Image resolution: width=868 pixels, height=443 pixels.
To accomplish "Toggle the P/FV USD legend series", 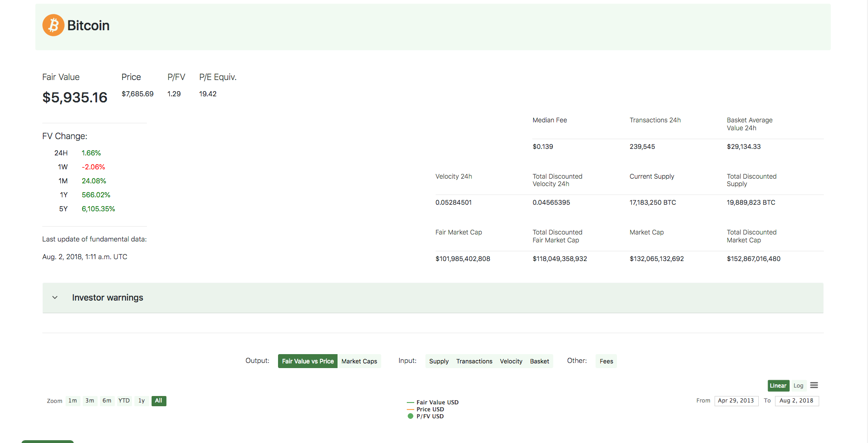I will click(425, 416).
